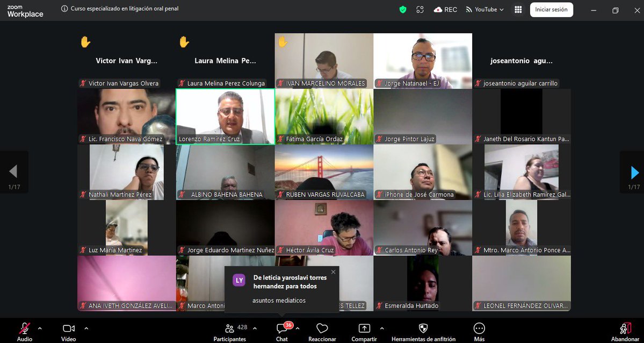The width and height of the screenshot is (644, 343).
Task: Click the meeting title Curso especializado text
Action: tap(125, 9)
